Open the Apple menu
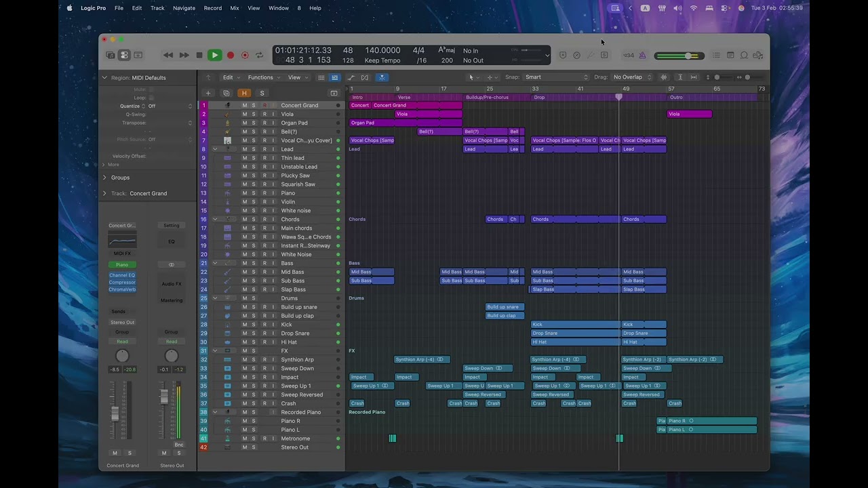The width and height of the screenshot is (868, 488). pos(69,8)
